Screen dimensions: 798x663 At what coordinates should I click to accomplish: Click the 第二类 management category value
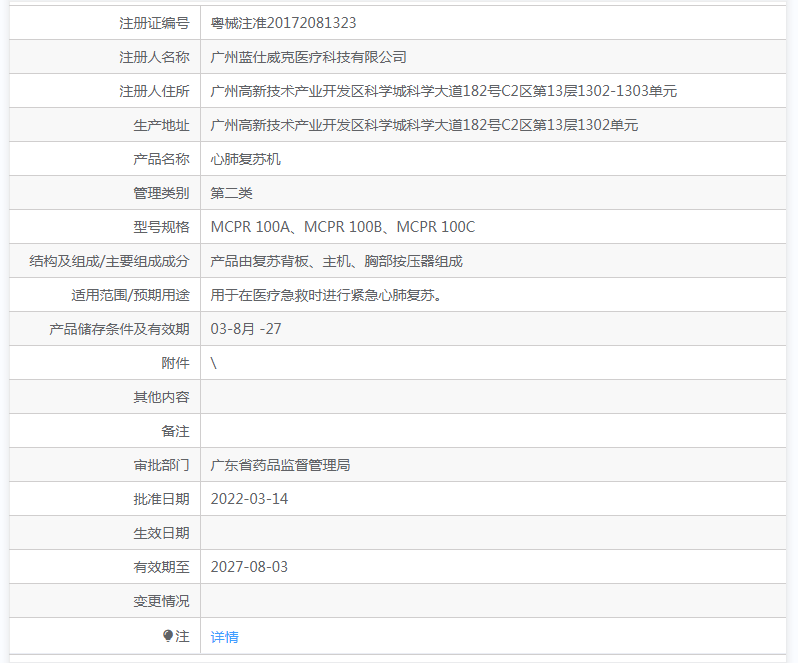click(x=232, y=193)
